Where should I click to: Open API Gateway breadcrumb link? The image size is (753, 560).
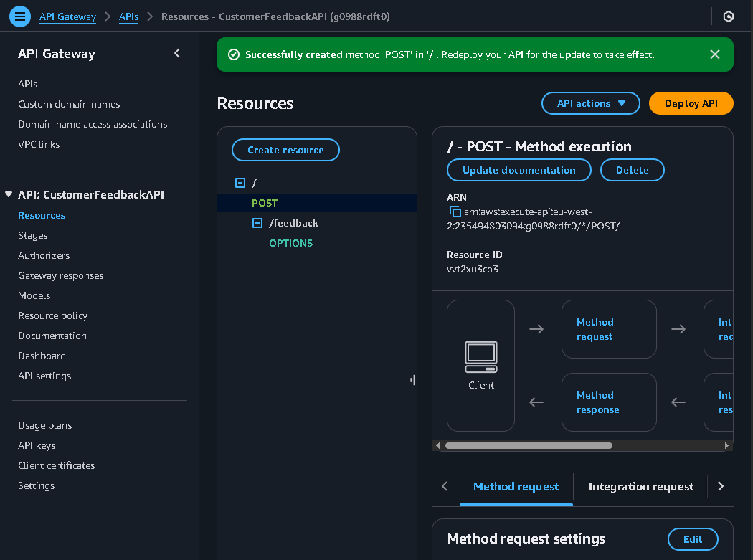(67, 16)
